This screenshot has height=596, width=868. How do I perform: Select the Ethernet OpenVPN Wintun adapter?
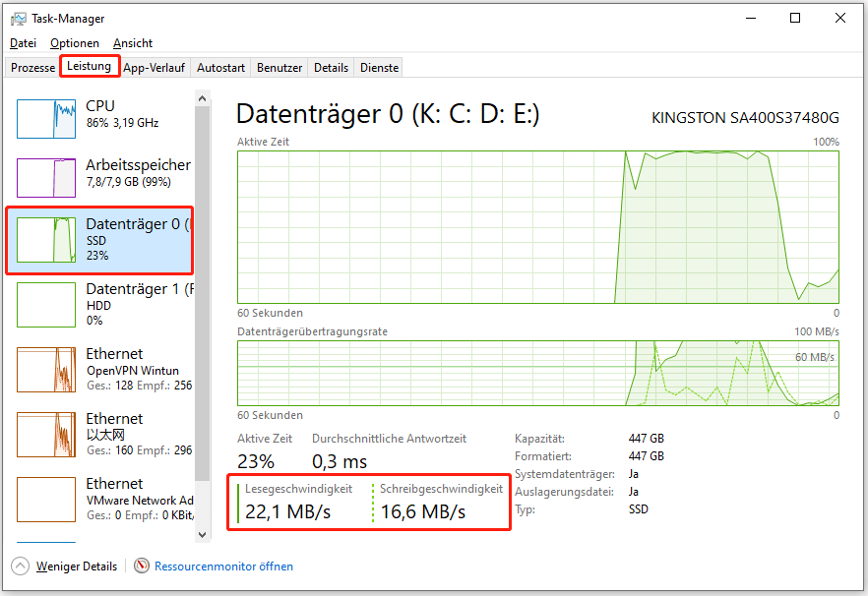[x=98, y=369]
